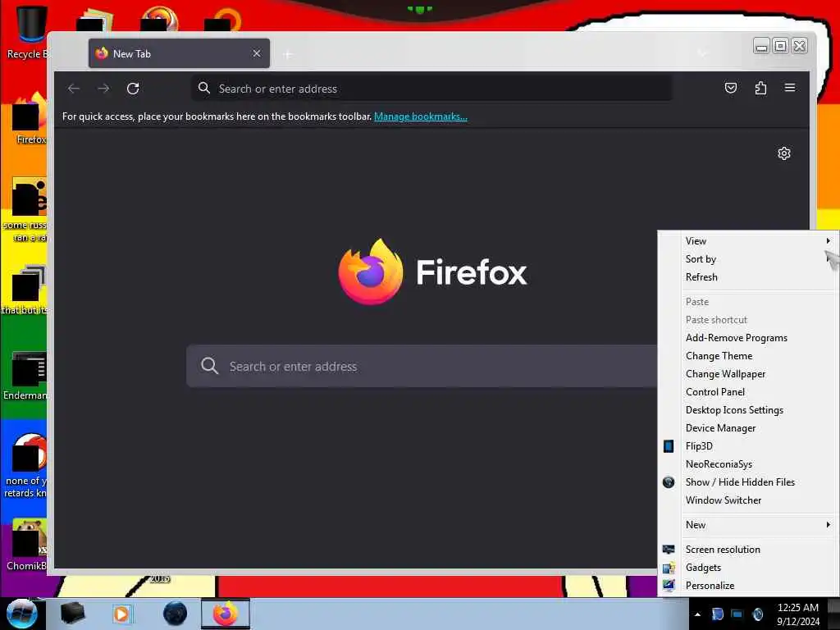Reload the page with the refresh icon
The height and width of the screenshot is (630, 840).
[133, 89]
